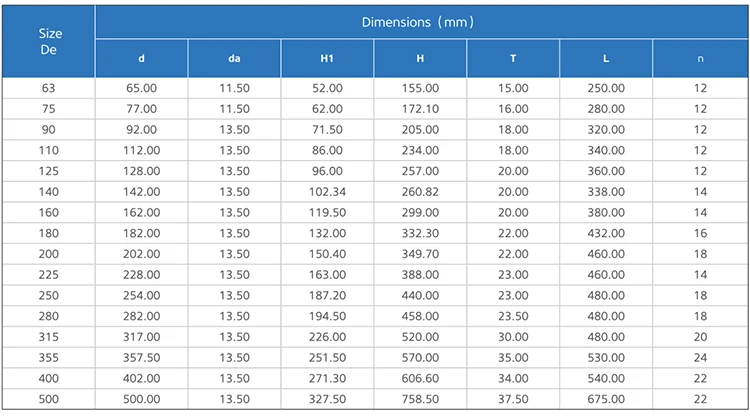Click the 65.00 cell in d column
The width and height of the screenshot is (750, 416).
(x=141, y=88)
